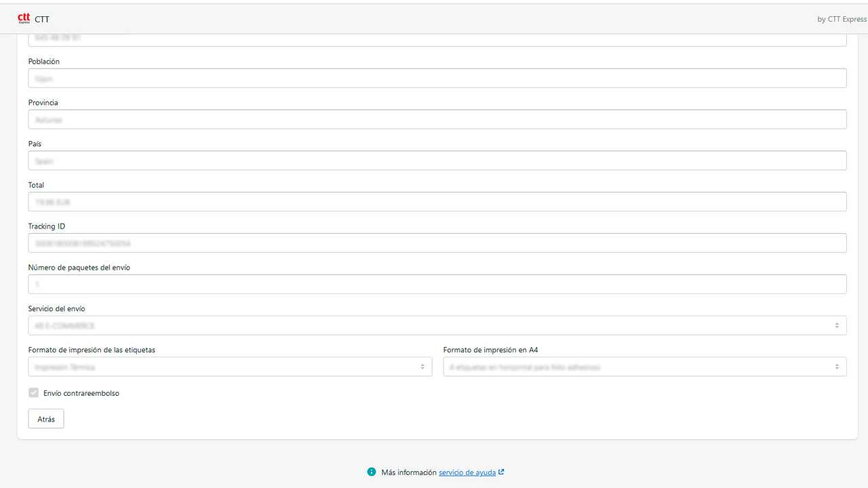Click the stepper arrows on Servicio del envío

coord(837,325)
